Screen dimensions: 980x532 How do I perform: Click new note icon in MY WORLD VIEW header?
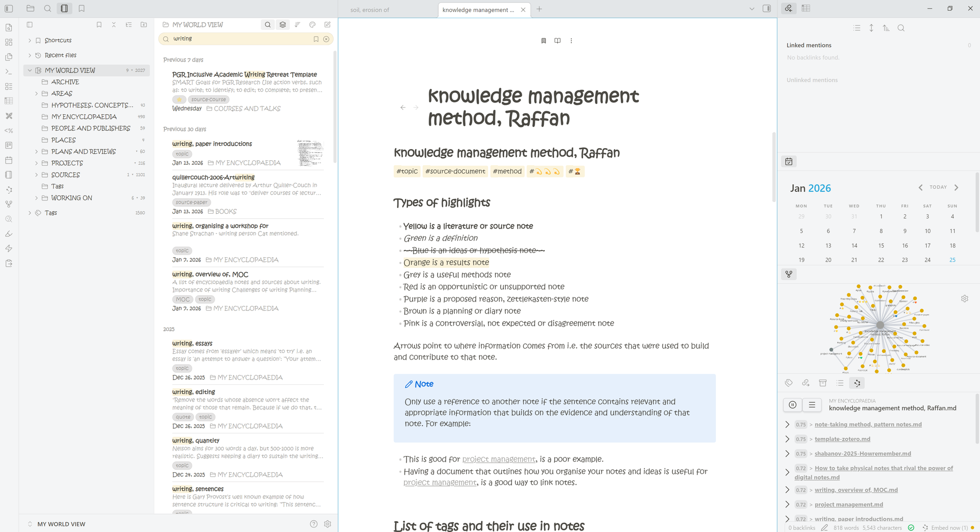pyautogui.click(x=327, y=25)
